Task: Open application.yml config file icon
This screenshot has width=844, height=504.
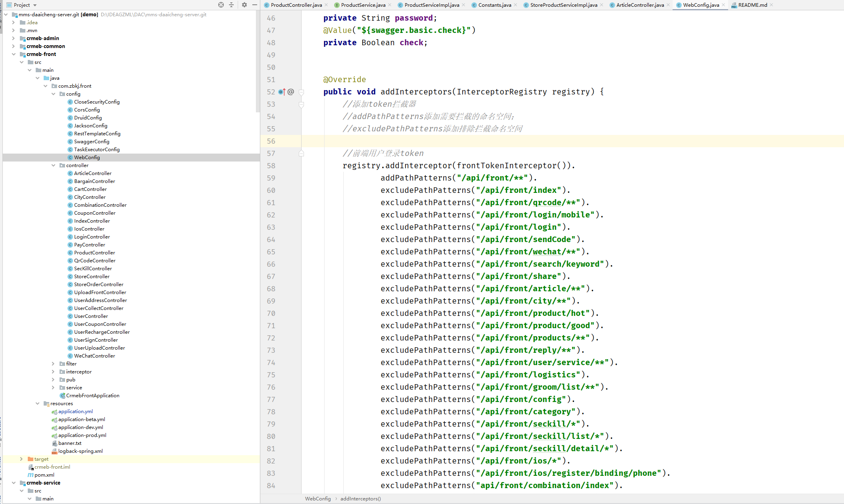Action: [54, 412]
